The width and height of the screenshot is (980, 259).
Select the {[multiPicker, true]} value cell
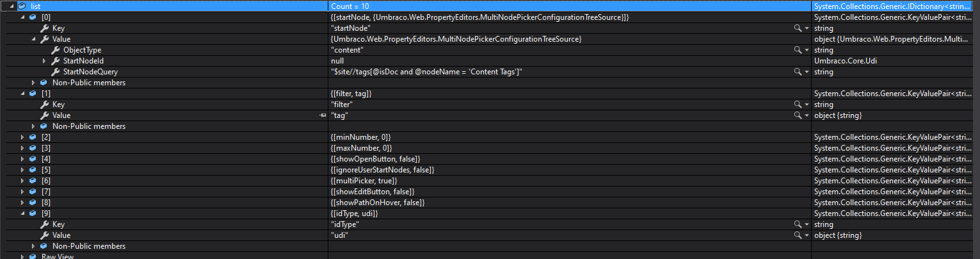coord(569,181)
